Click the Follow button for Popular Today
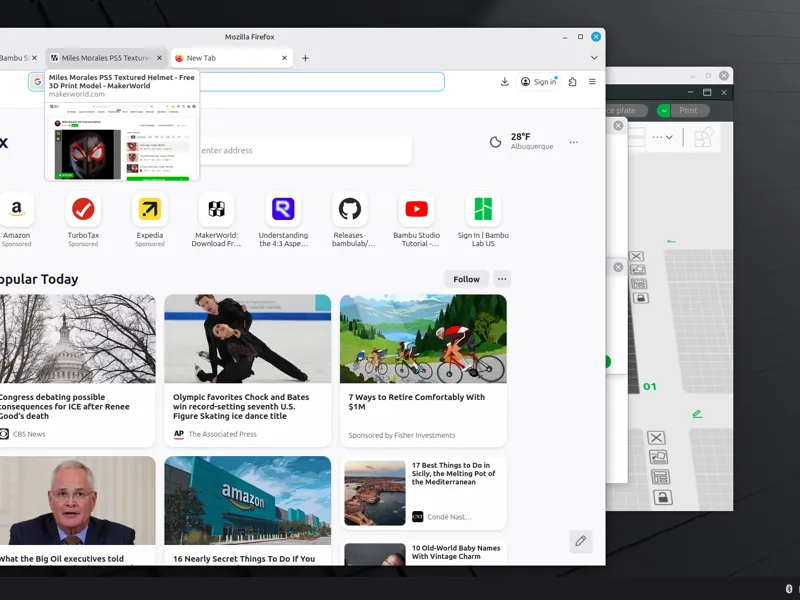This screenshot has height=600, width=800. tap(466, 279)
